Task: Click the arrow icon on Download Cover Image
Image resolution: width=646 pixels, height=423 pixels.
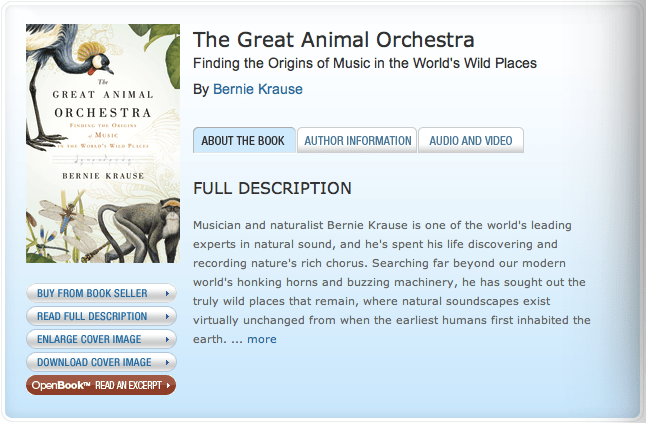Action: click(167, 362)
